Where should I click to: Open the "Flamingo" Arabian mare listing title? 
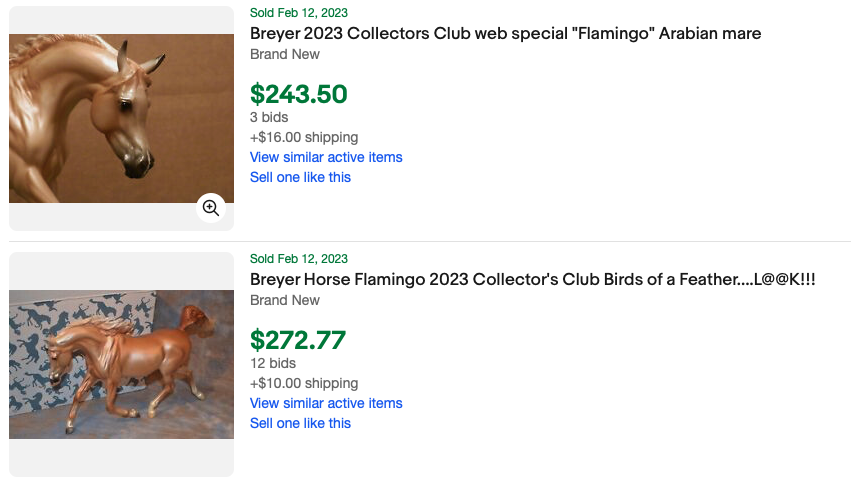(x=505, y=34)
